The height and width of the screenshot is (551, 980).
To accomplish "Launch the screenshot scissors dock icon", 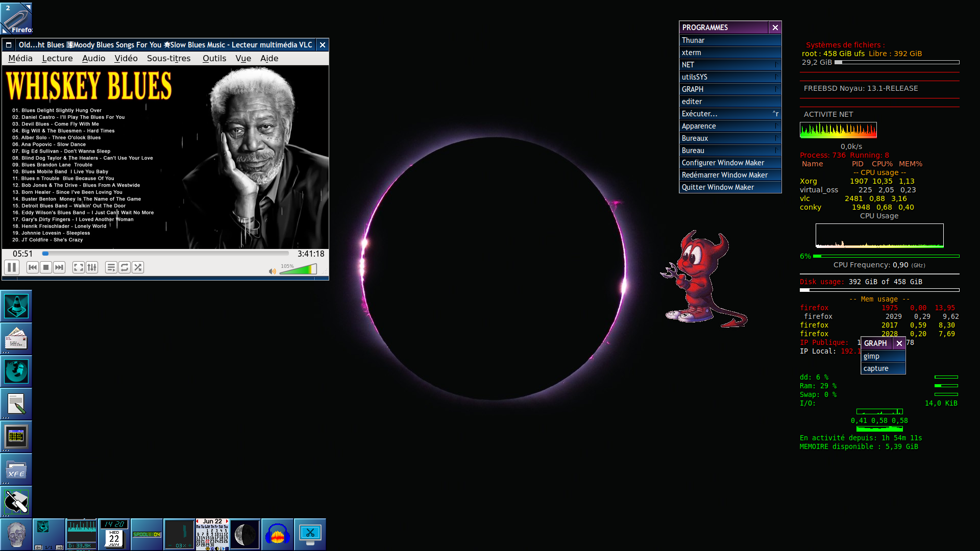I will pyautogui.click(x=310, y=535).
